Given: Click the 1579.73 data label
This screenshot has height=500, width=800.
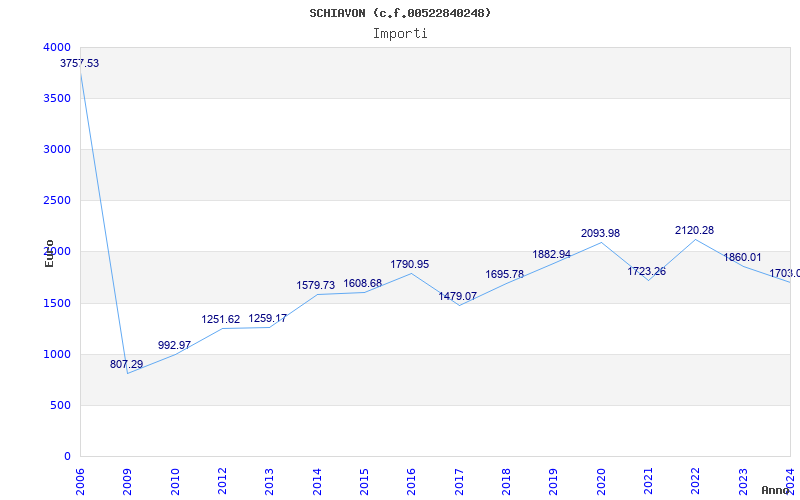Looking at the screenshot, I should click(316, 285).
